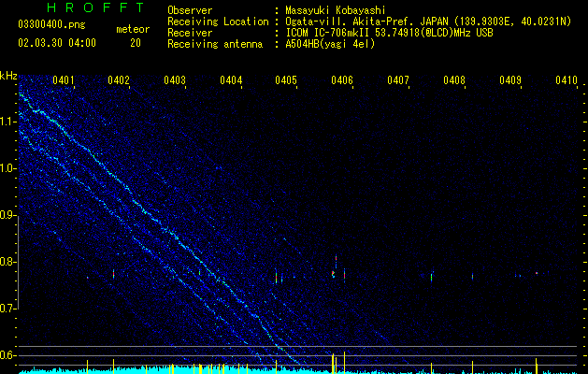Screen dimensions: 588x374
Task: Click the 1.1 frequency axis label
Action: 8,122
